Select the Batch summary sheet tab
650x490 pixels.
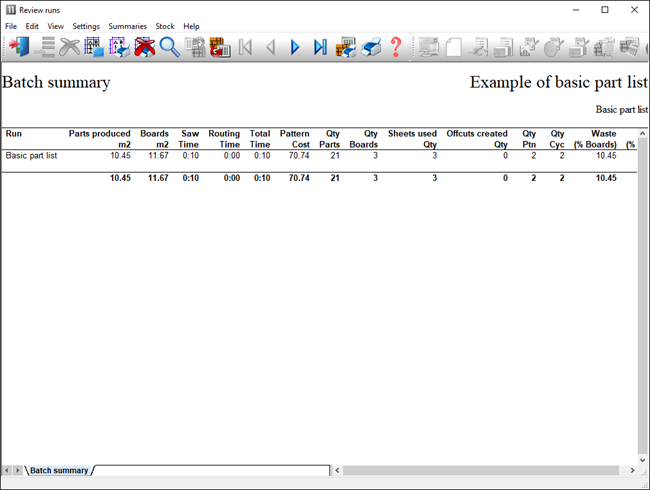[x=58, y=470]
